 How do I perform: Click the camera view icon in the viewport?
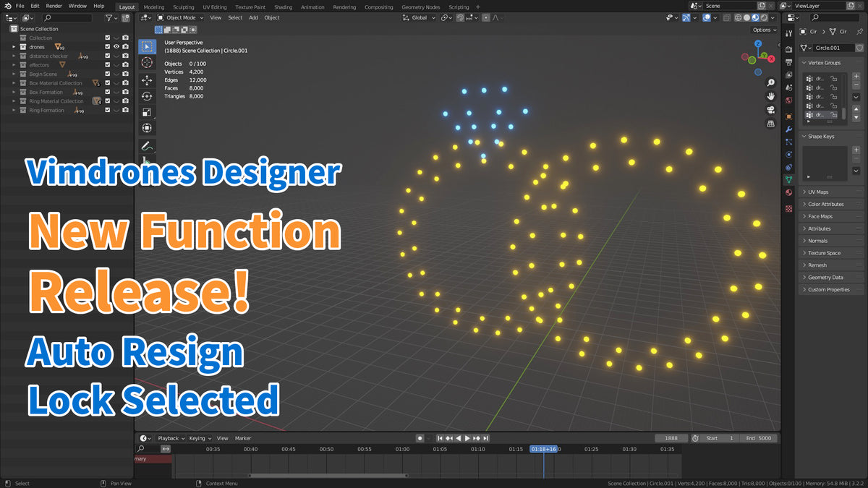tap(771, 109)
